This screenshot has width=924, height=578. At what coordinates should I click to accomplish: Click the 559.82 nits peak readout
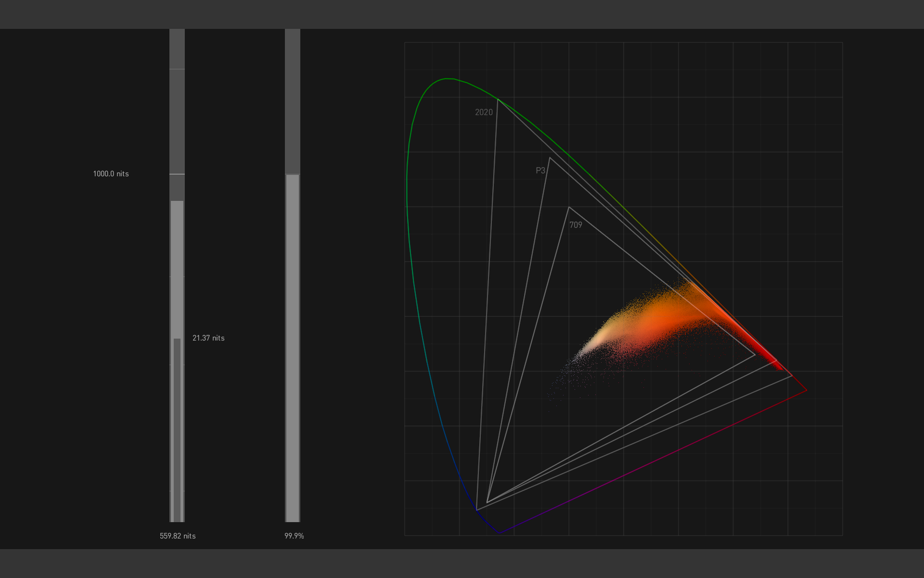click(x=178, y=536)
